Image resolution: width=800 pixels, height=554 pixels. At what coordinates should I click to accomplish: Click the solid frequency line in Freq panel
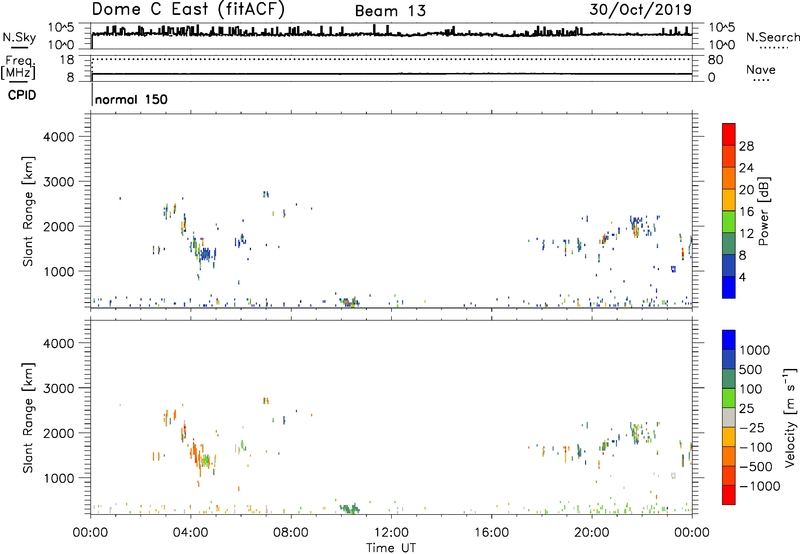click(x=392, y=74)
